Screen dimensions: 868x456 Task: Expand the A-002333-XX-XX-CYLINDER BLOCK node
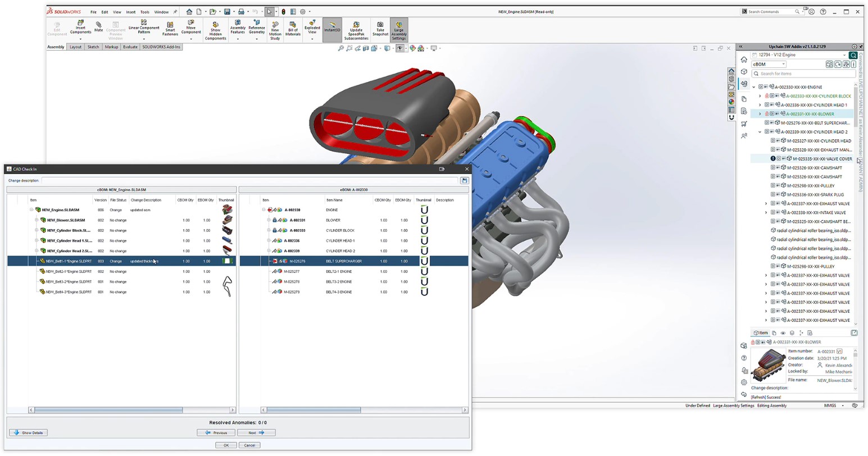tap(760, 95)
